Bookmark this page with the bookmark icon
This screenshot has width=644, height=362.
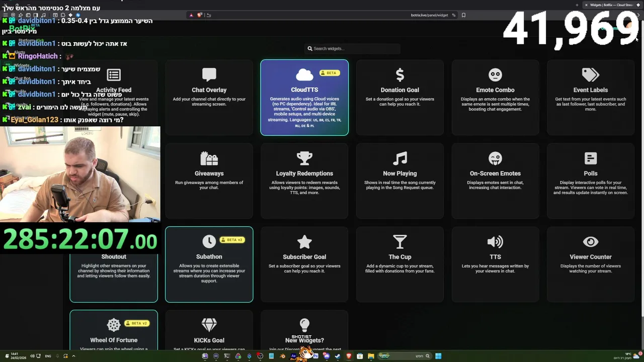463,15
